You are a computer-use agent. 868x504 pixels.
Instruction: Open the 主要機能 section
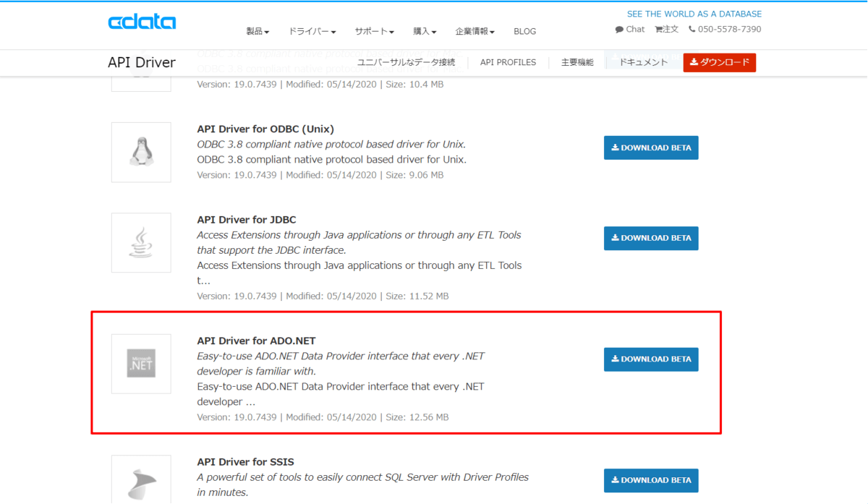click(577, 62)
